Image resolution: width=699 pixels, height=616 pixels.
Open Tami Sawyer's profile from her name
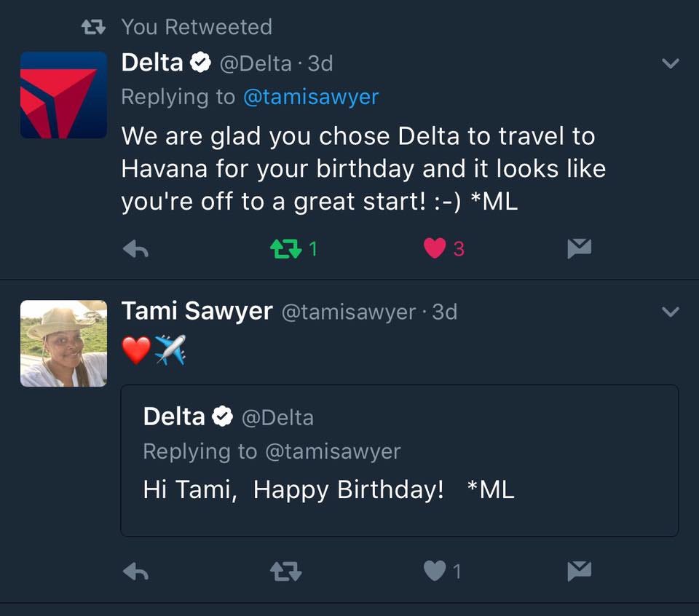coord(197,312)
